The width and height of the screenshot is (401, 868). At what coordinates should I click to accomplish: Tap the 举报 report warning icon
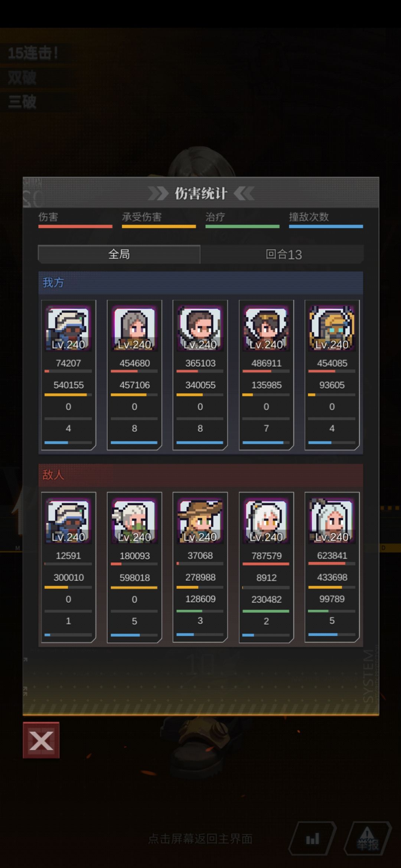coord(368,838)
